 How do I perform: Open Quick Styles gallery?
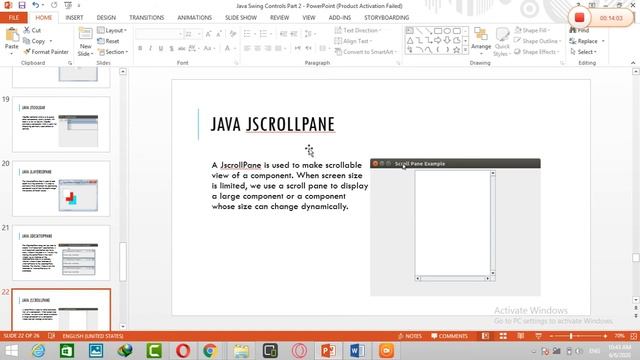(502, 42)
